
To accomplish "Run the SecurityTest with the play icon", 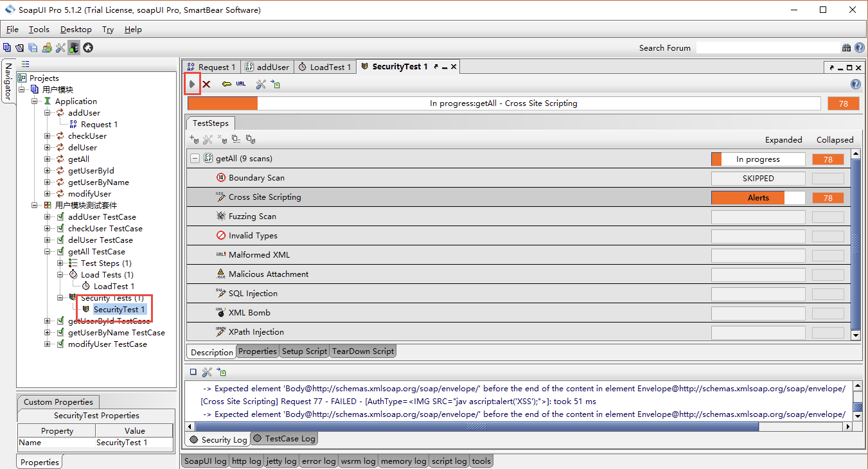I will point(192,84).
